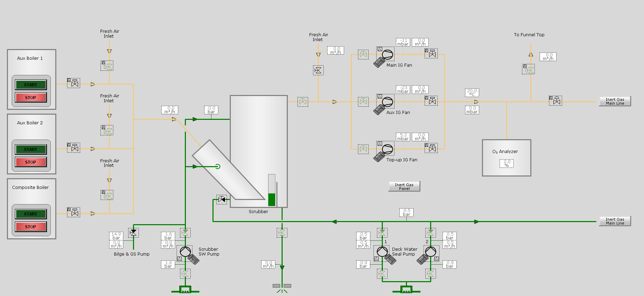Stop Aux Boiler 2
This screenshot has width=644, height=296.
pos(31,162)
